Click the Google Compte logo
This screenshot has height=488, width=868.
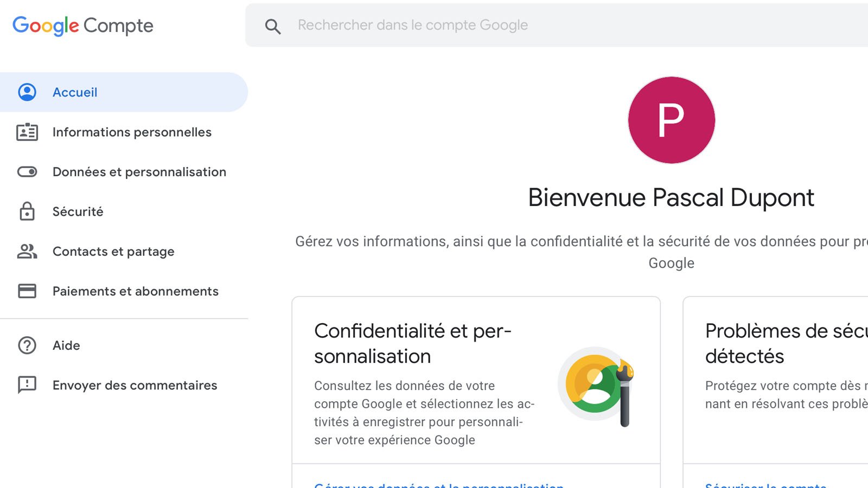tap(82, 25)
